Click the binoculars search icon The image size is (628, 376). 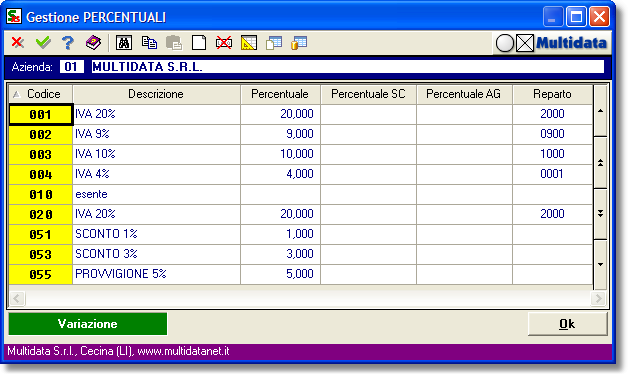(124, 42)
